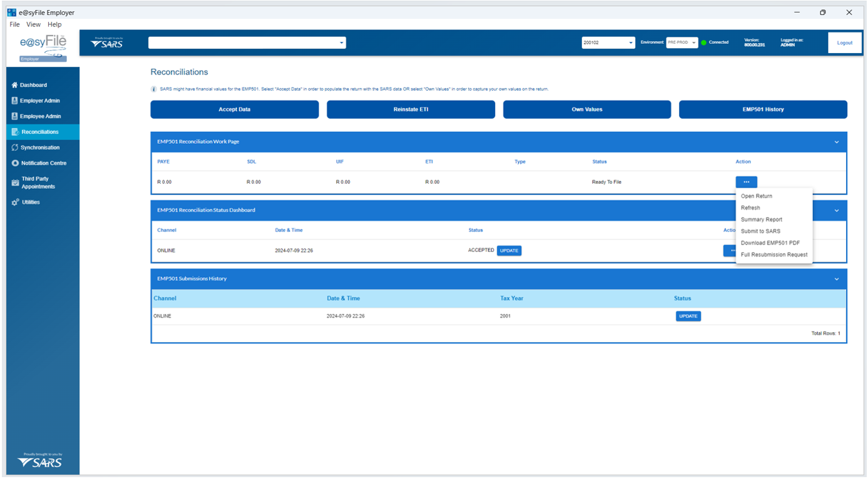Screen dimensions: 868x479
Task: Open the Notification Centre
Action: pyautogui.click(x=43, y=163)
